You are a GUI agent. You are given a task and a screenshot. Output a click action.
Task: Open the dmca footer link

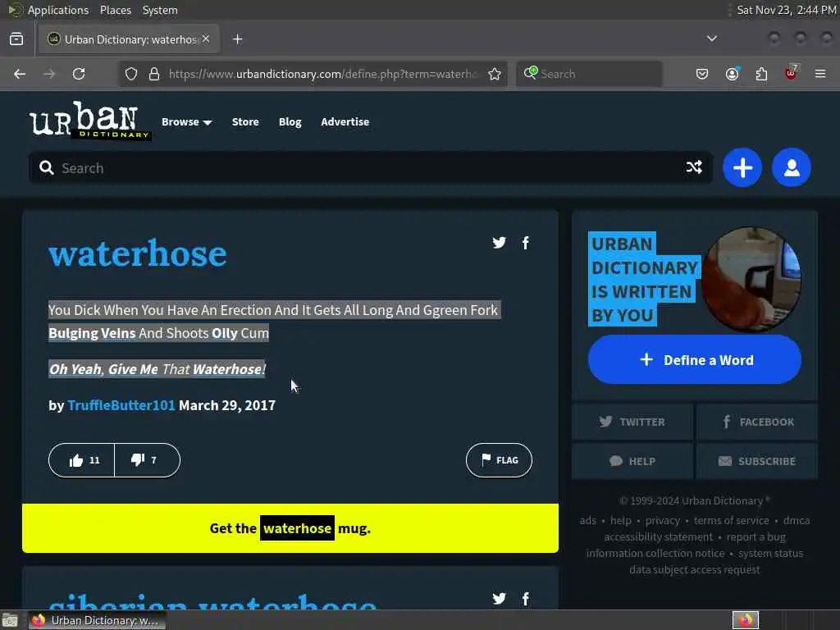coord(797,520)
